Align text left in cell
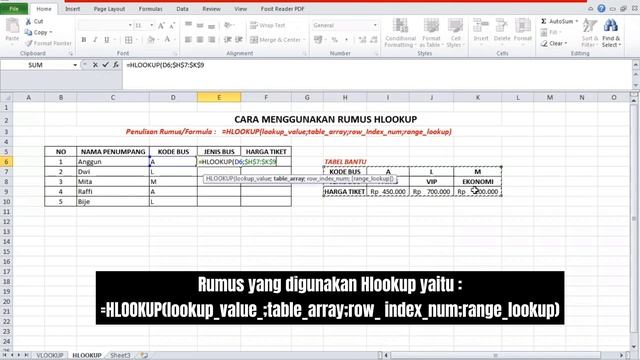 188,40
